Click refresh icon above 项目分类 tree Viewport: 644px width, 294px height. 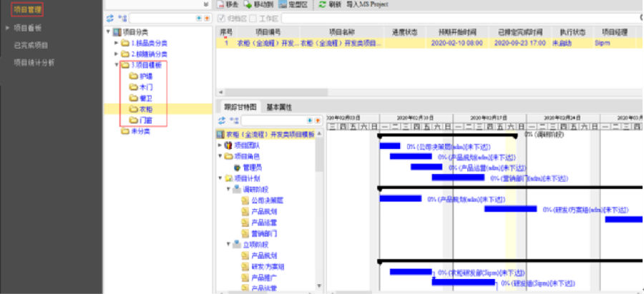click(x=109, y=18)
